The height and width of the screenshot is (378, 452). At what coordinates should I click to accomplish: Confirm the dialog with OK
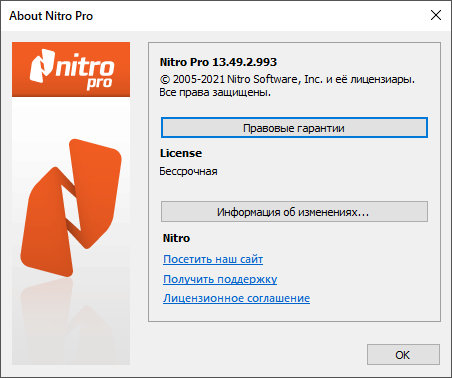(x=403, y=355)
